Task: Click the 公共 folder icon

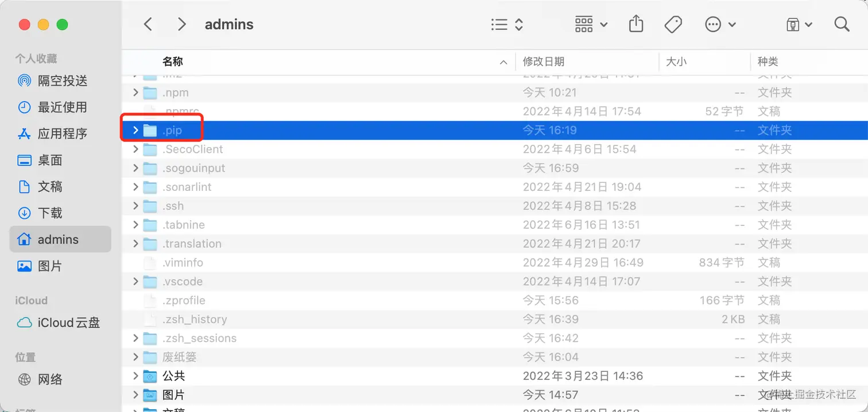Action: pos(150,376)
